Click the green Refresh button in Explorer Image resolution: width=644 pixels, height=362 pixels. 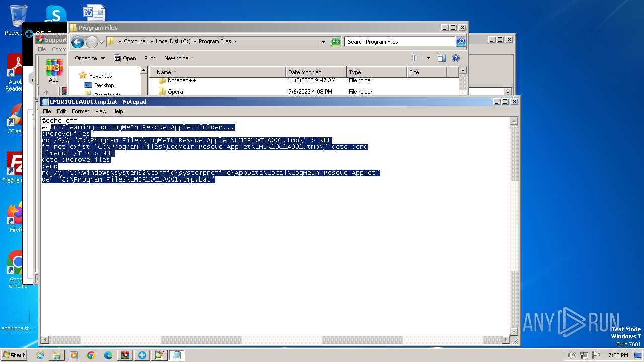(x=336, y=42)
